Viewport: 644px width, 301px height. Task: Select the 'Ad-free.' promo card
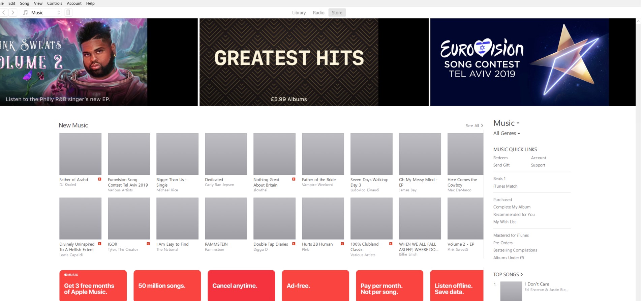coord(315,285)
